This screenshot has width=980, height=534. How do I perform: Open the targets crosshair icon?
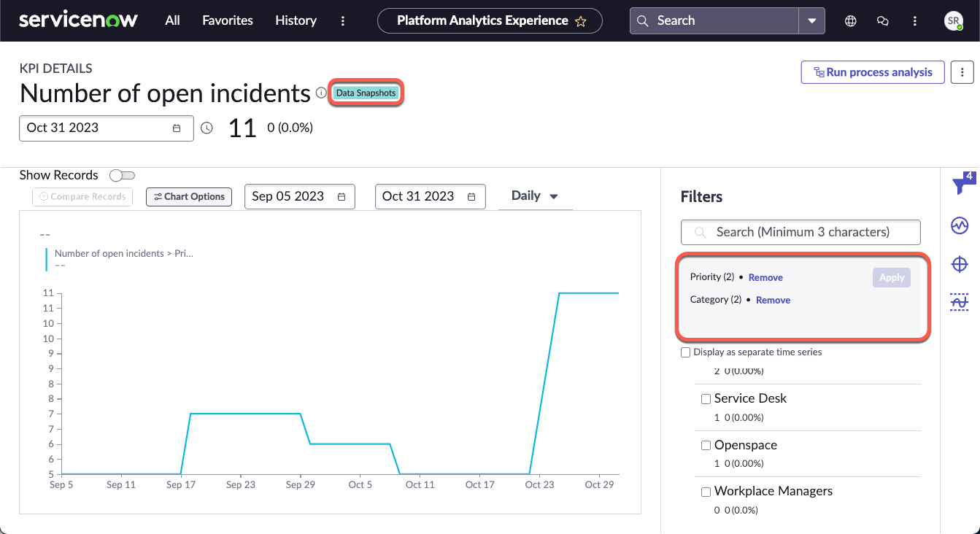pos(960,264)
